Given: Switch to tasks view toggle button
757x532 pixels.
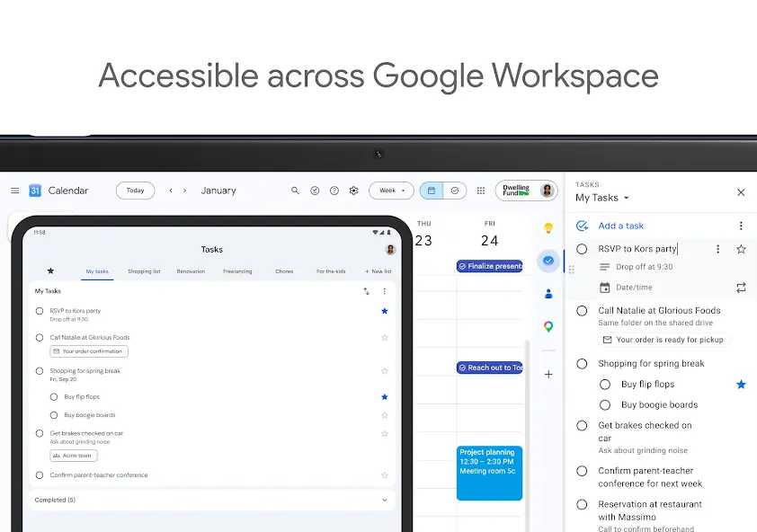Looking at the screenshot, I should [x=455, y=191].
